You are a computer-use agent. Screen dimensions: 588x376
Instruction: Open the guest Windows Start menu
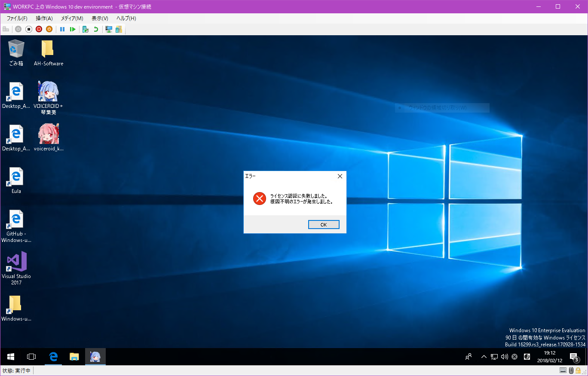(11, 357)
